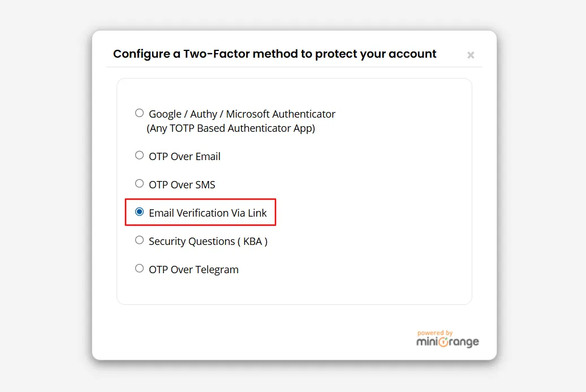Screen dimensions: 586x392
Task: Choose Security Questions ( KBA )
Action: 139,240
